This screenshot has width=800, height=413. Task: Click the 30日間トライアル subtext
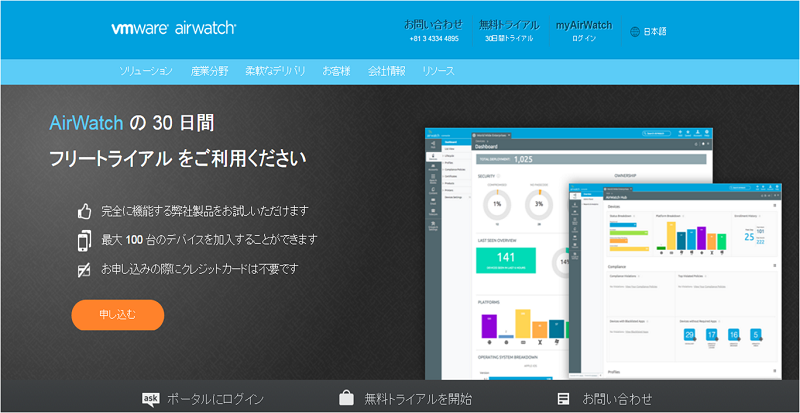(x=509, y=39)
